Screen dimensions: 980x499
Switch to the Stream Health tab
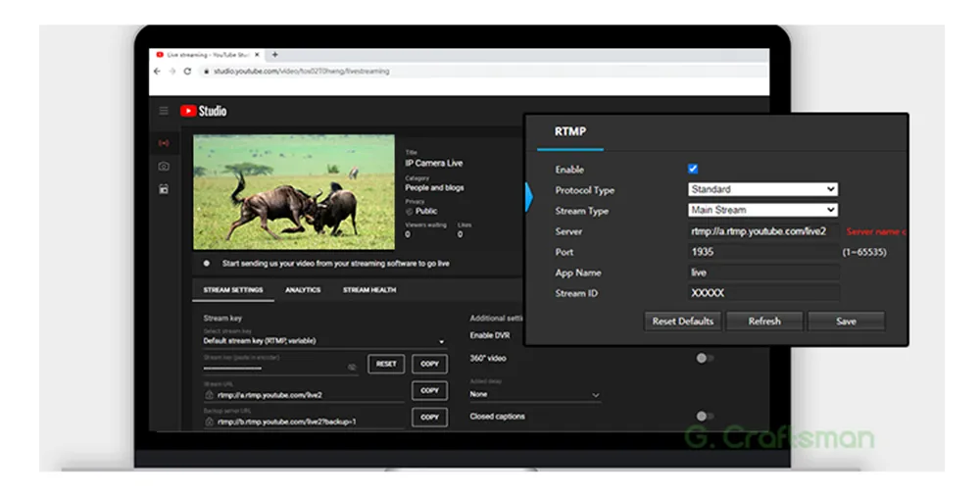[x=369, y=290]
